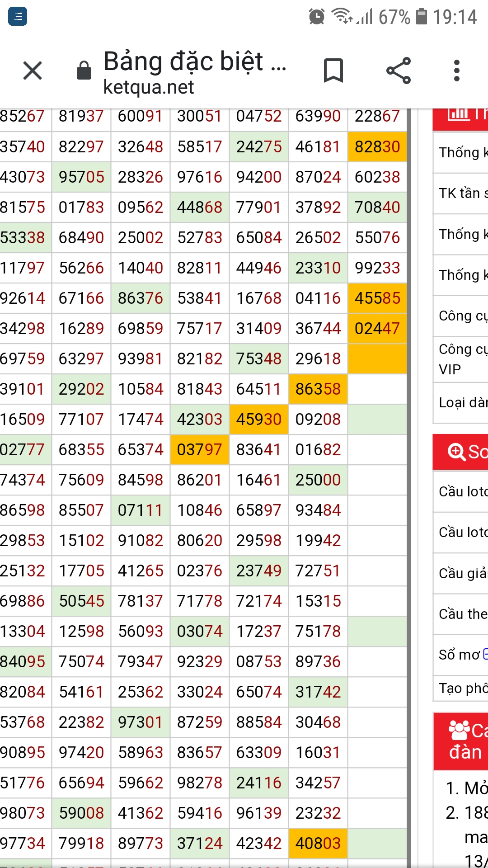
Task: Tap the notification icon at top-left of status bar
Action: click(18, 17)
